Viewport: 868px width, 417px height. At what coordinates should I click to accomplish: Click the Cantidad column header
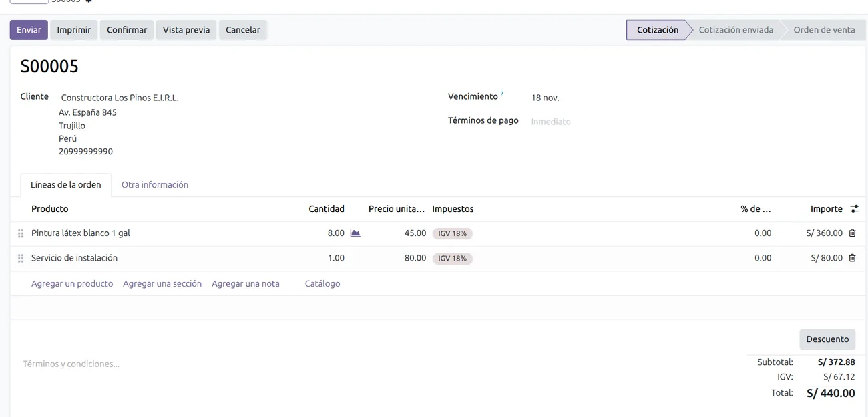click(327, 209)
